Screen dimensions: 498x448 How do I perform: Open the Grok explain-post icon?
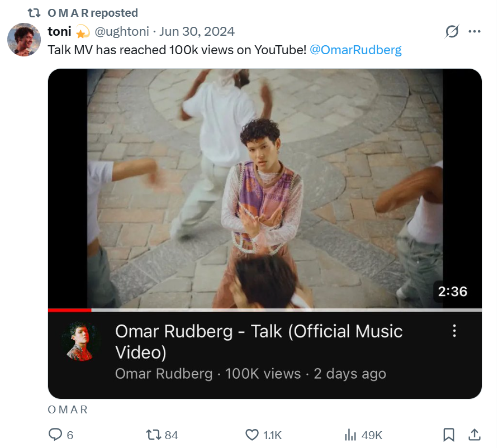point(452,32)
